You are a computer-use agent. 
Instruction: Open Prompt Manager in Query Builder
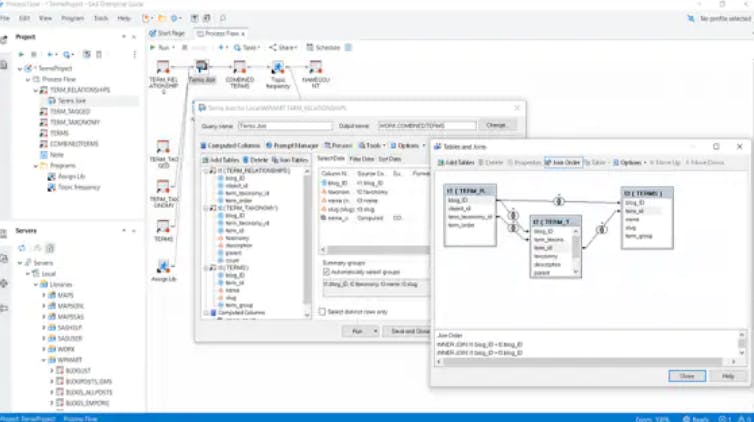(292, 145)
